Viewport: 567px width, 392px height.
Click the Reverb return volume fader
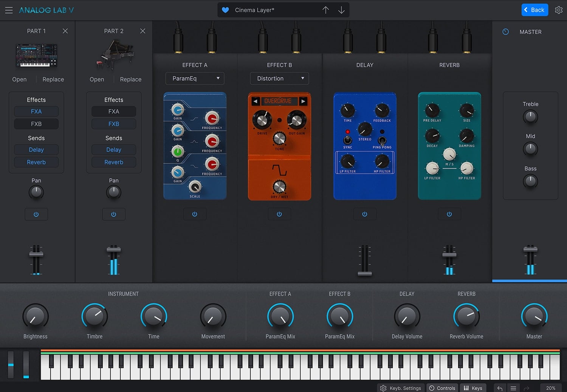449,254
